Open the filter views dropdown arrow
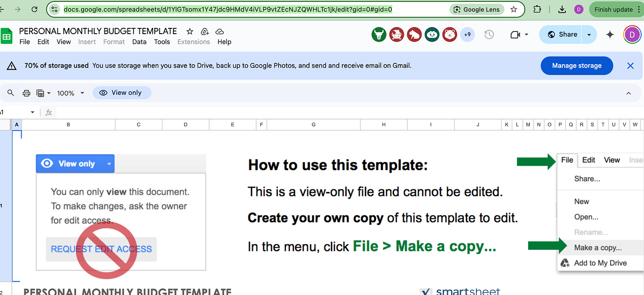The height and width of the screenshot is (295, 644). coord(49,93)
